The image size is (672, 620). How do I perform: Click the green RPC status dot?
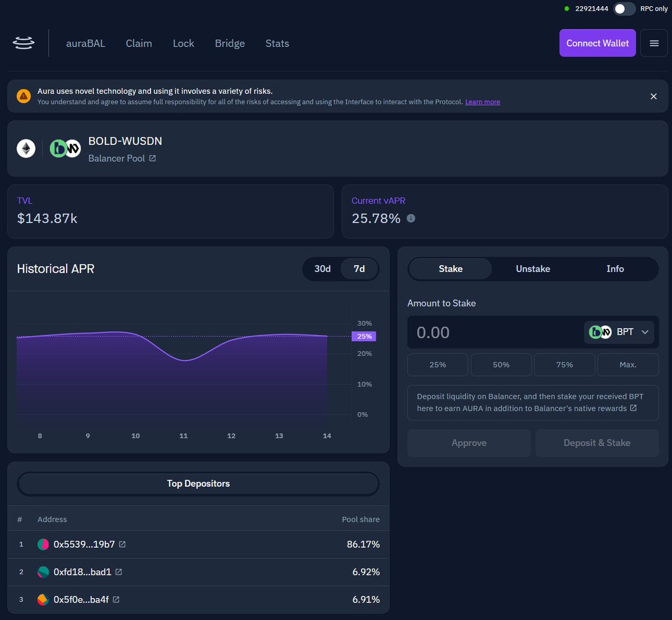pos(567,8)
